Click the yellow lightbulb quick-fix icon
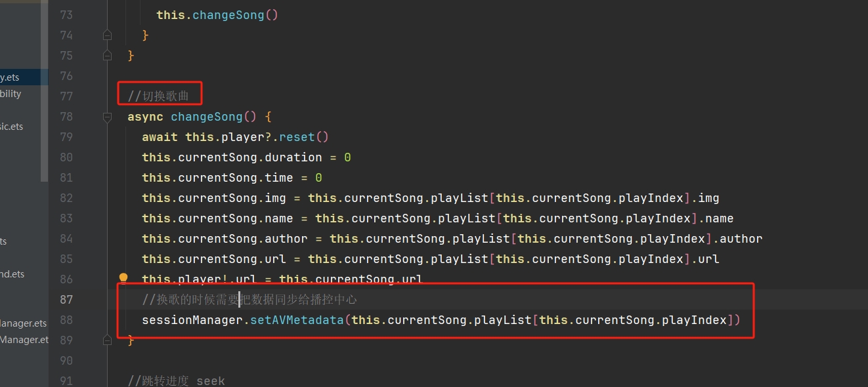Image resolution: width=868 pixels, height=387 pixels. tap(123, 279)
